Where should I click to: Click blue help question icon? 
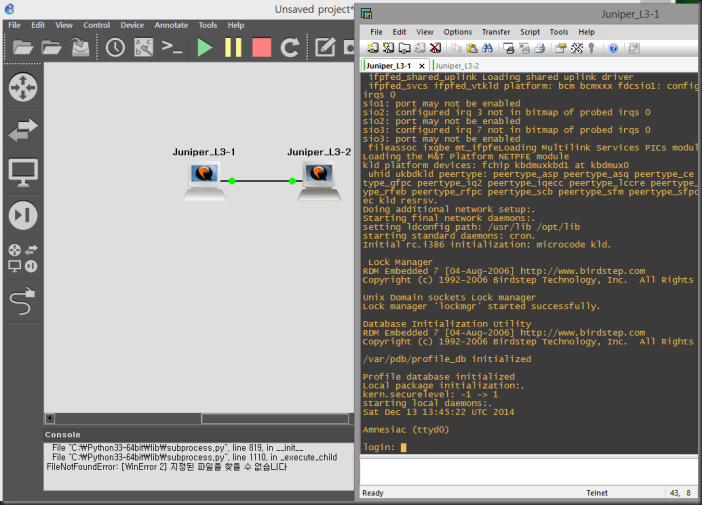tap(613, 48)
